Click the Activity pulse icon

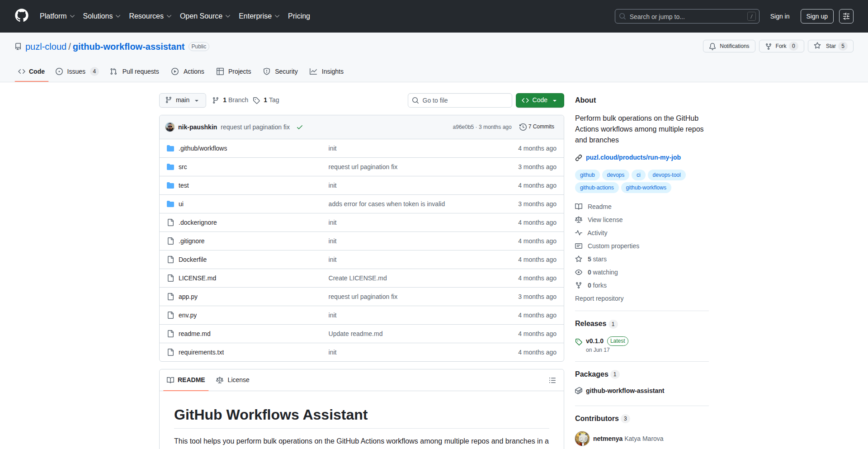tap(579, 233)
